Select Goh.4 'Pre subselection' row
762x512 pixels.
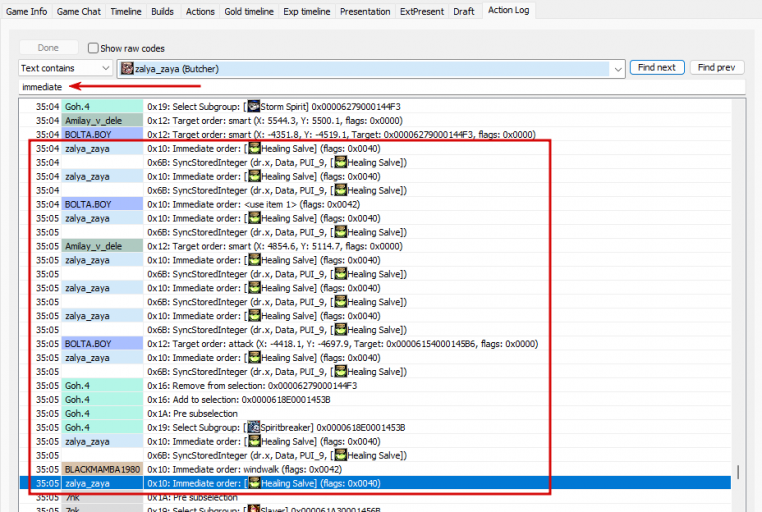[x=375, y=413]
